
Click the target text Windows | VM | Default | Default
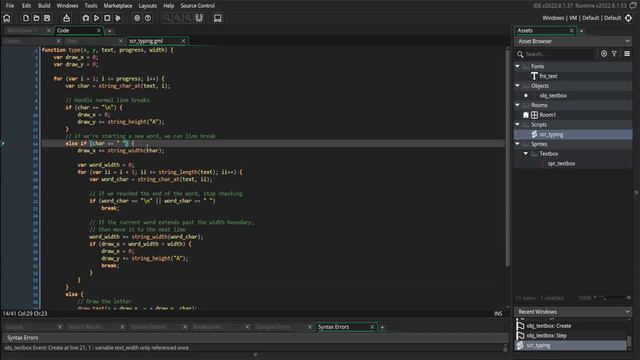[581, 18]
